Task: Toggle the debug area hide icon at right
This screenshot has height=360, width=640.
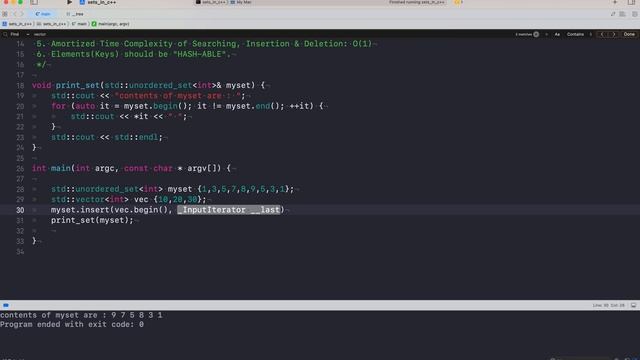Action: 633,305
